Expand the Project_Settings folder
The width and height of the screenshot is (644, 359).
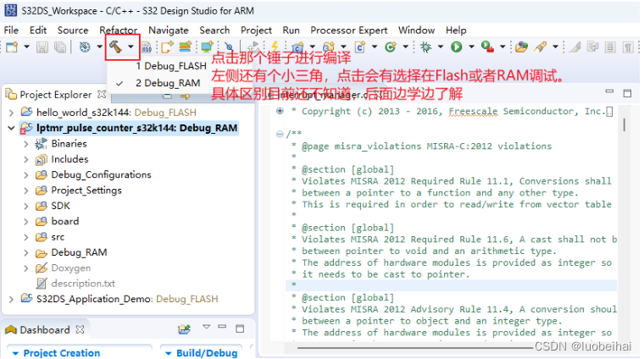pos(26,191)
